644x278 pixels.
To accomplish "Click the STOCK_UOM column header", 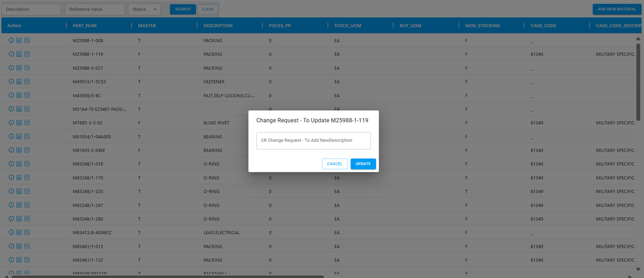I will [348, 26].
